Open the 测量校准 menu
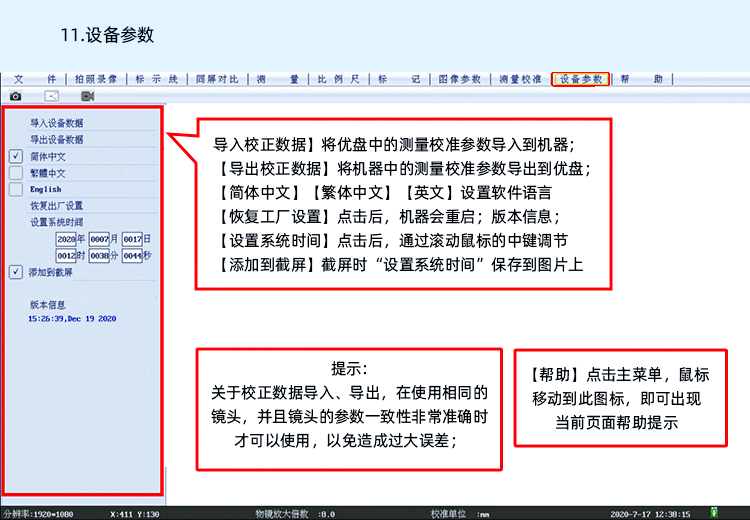This screenshot has width=750, height=520. click(520, 78)
